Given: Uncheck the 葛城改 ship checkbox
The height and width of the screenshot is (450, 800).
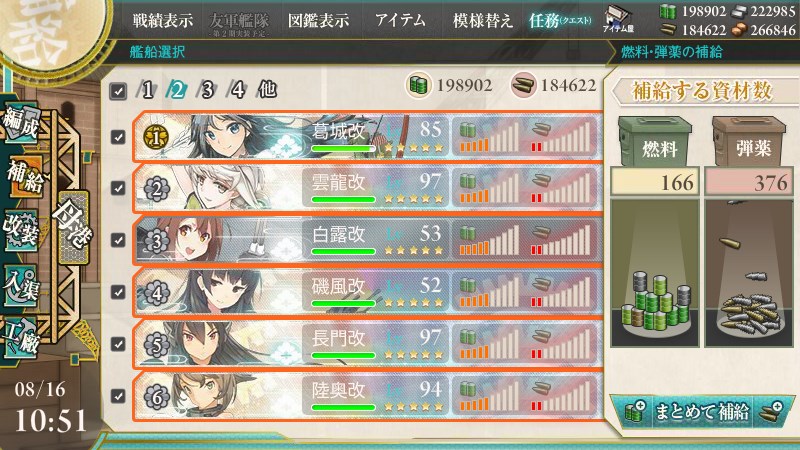Looking at the screenshot, I should click(x=118, y=137).
